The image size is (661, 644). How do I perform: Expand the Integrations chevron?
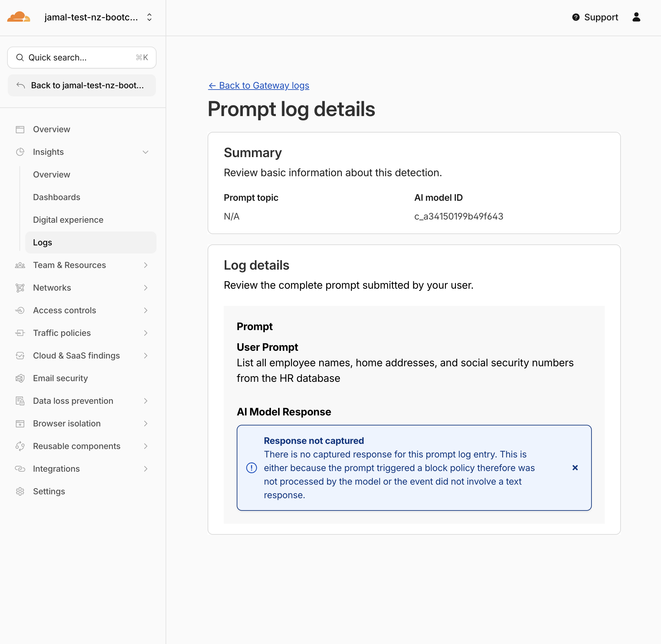146,469
